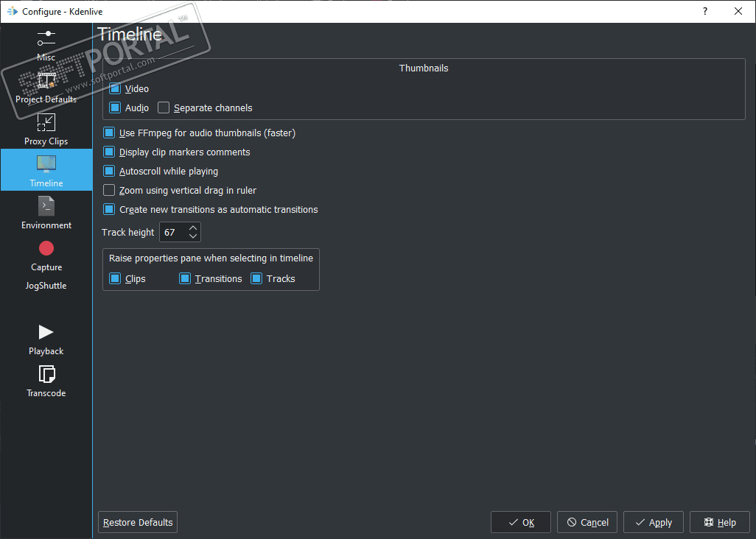Click the Track height value field
This screenshot has width=756, height=539.
[175, 232]
